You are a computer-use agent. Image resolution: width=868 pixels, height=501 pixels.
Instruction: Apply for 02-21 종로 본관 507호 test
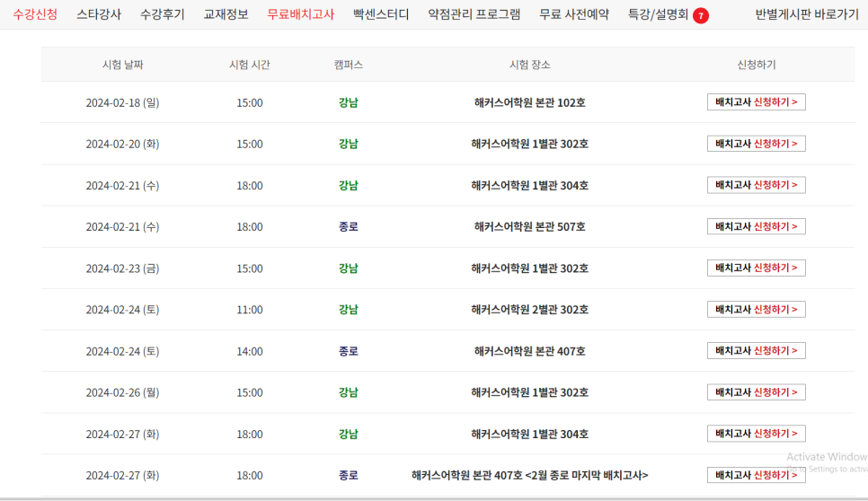click(757, 227)
